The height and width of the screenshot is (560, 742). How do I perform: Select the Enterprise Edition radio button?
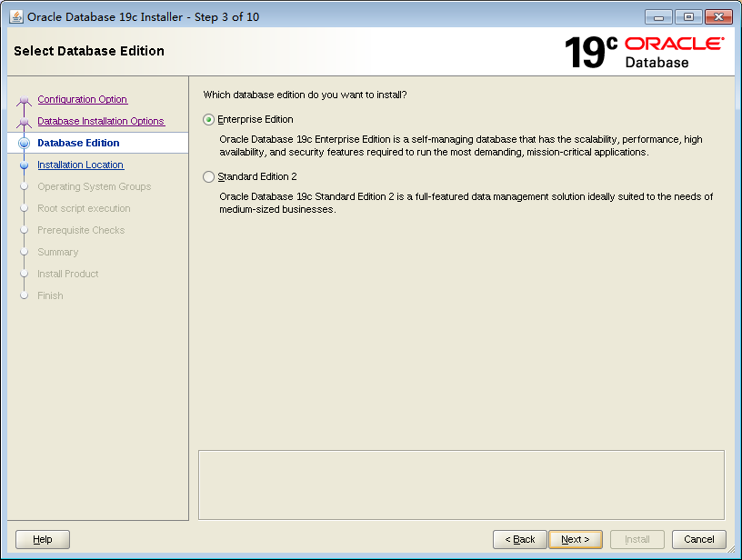pyautogui.click(x=208, y=119)
